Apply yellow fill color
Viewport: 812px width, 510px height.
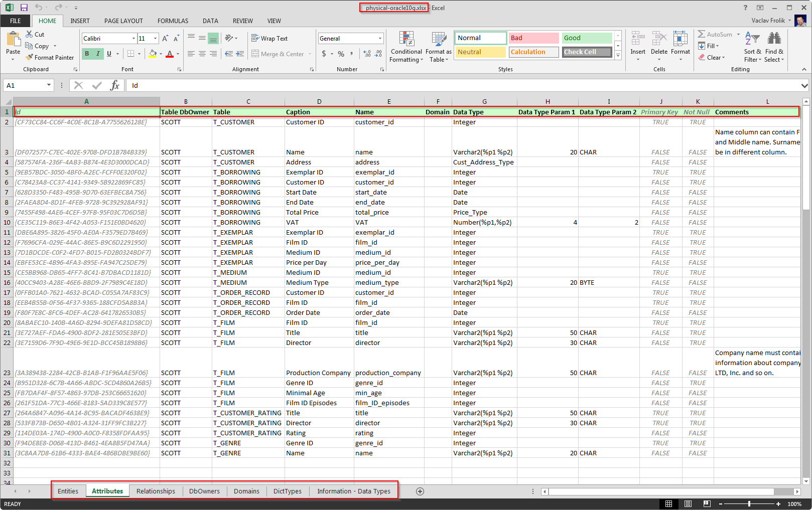[x=153, y=54]
